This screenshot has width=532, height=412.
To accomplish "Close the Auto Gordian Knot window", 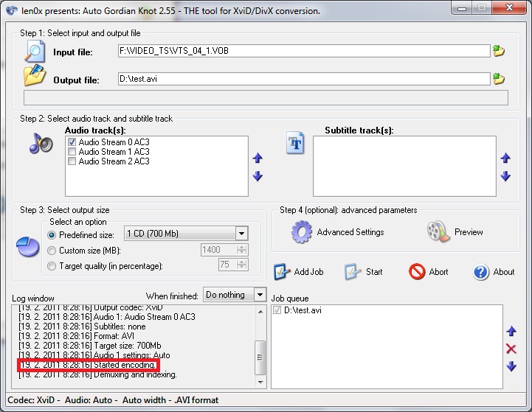I will [509, 8].
